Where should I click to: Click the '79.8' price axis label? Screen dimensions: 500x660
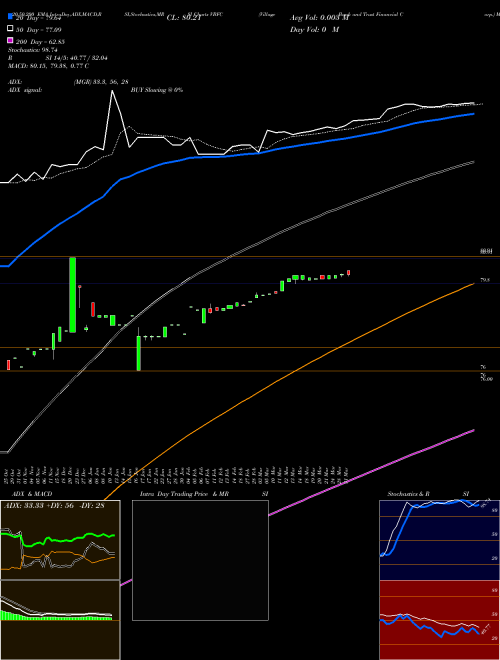[x=485, y=279]
